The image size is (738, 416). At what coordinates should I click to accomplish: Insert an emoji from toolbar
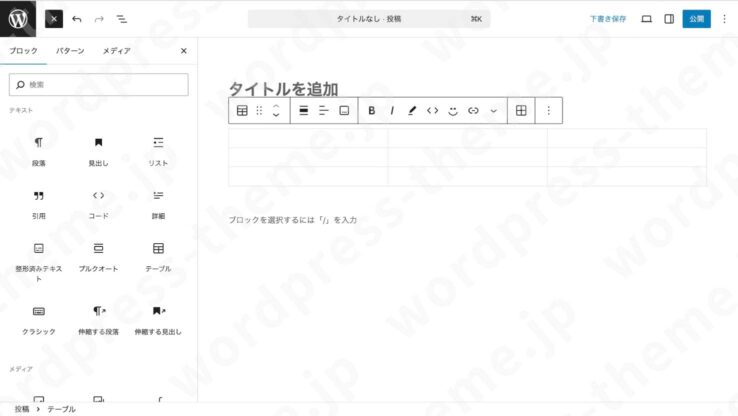click(453, 111)
